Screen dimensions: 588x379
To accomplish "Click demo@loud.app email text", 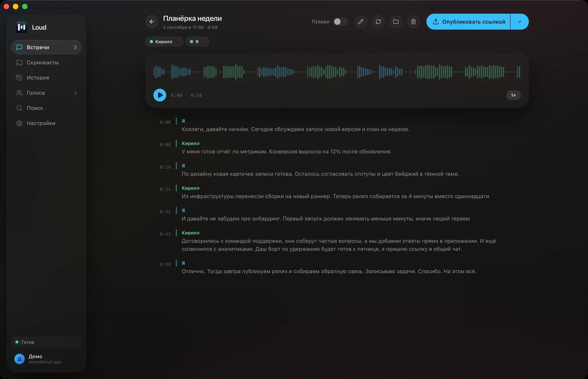I will pos(45,362).
